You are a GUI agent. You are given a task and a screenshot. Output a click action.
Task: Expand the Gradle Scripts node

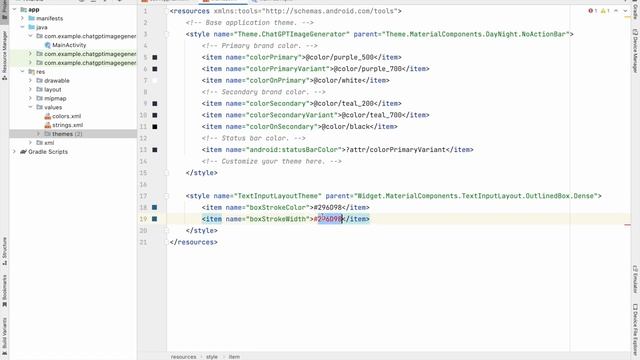pyautogui.click(x=14, y=151)
